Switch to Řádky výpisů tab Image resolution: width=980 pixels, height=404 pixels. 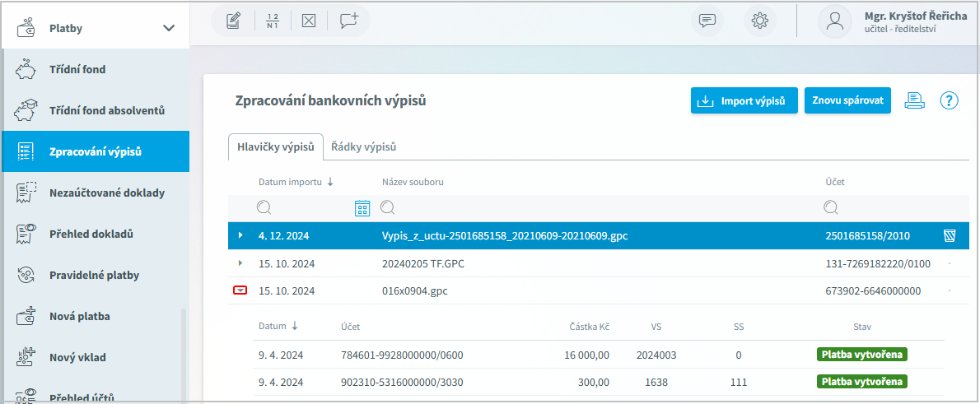(363, 147)
